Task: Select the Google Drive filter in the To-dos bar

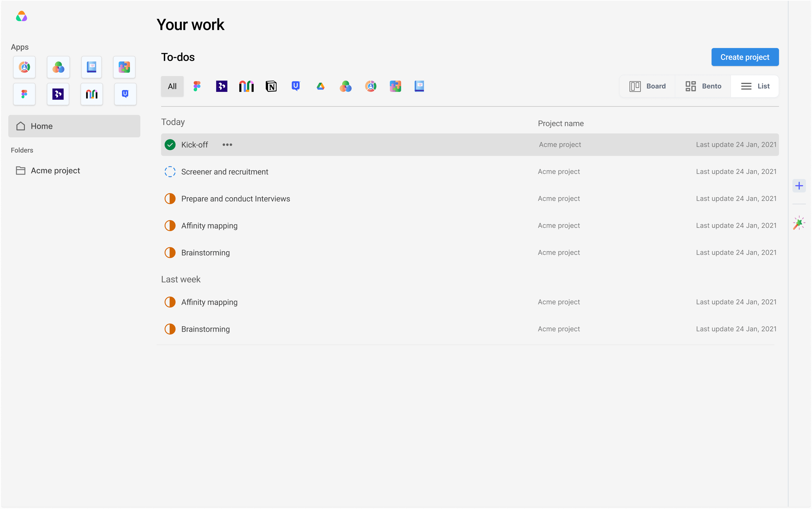Action: coord(320,86)
